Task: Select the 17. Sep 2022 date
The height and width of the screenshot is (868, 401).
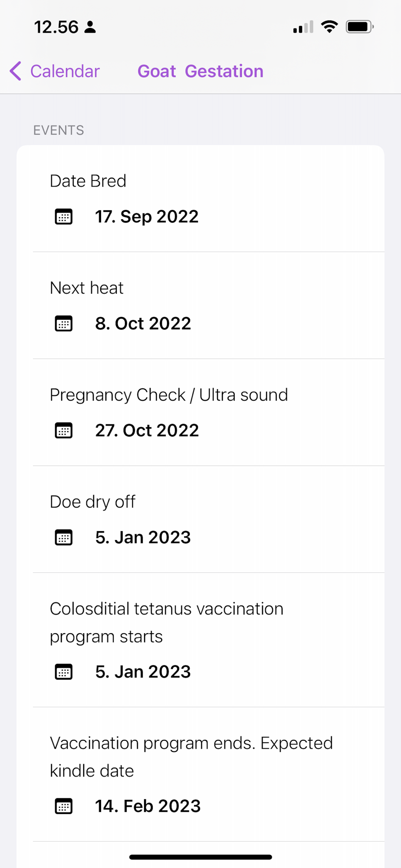Action: pos(147,217)
